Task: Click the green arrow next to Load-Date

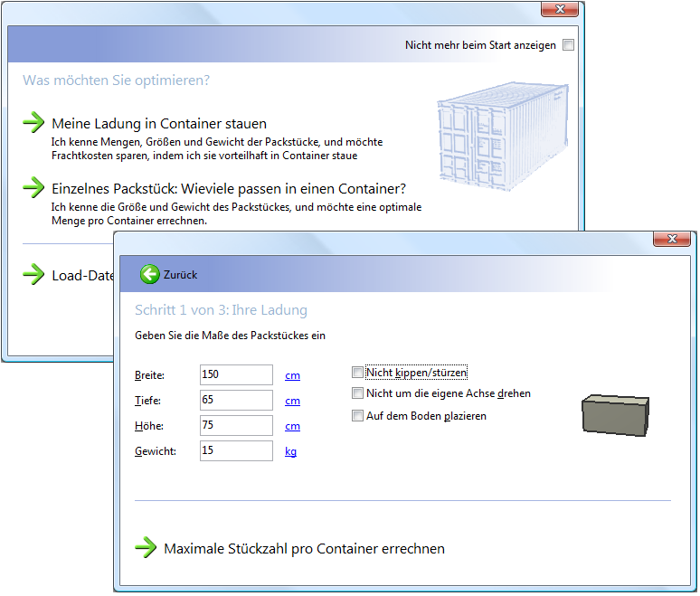Action: tap(33, 274)
